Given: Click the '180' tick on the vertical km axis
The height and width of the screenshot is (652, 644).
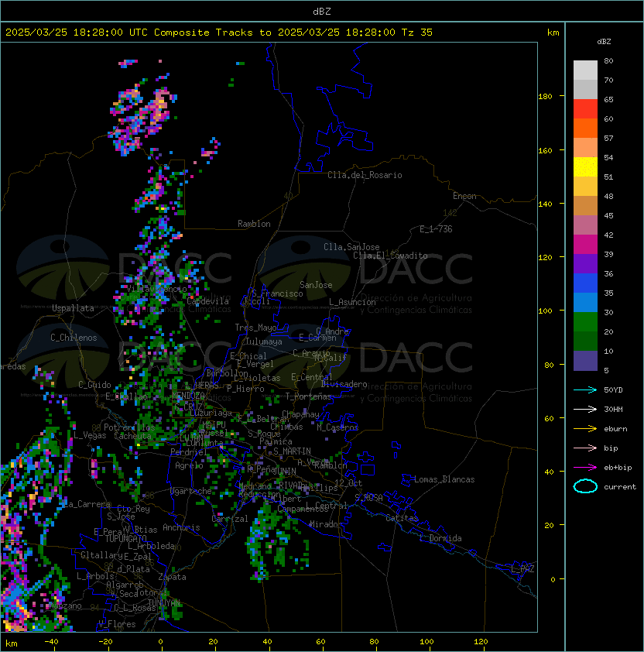Looking at the screenshot, I should (x=545, y=97).
